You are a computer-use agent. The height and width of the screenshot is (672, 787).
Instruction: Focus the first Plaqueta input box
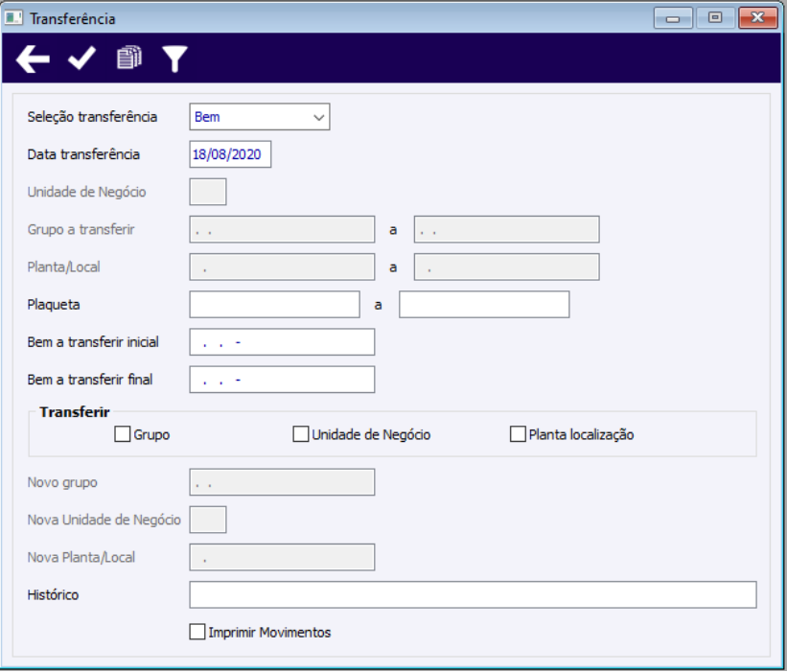click(274, 305)
